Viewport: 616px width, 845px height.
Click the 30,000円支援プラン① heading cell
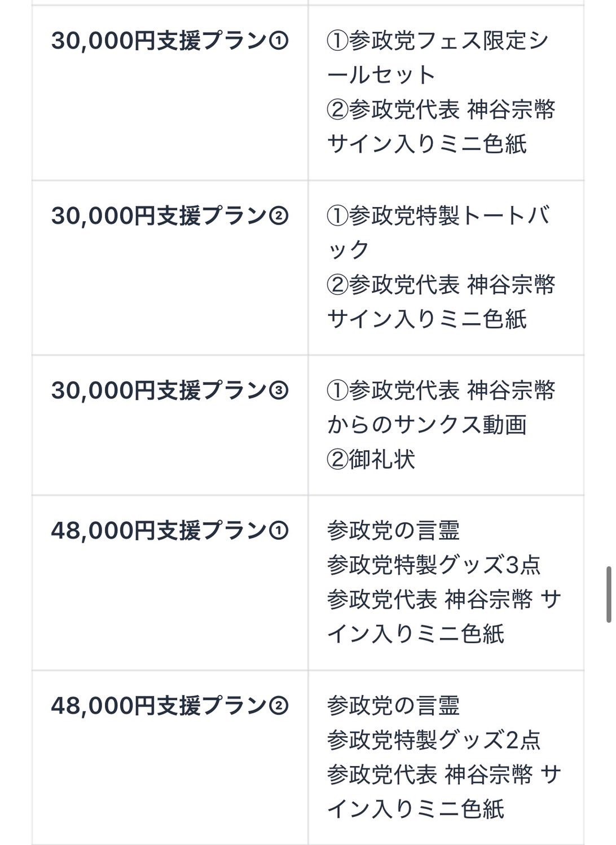169,41
